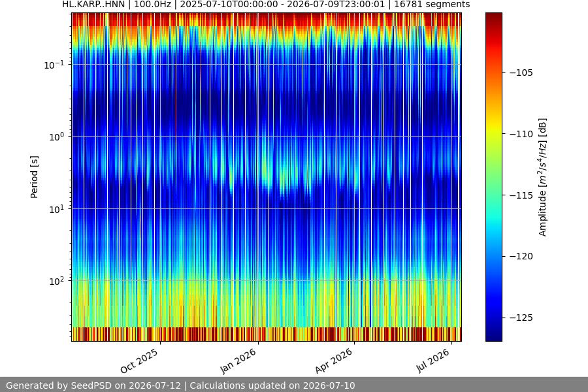The height and width of the screenshot is (392, 588).
Task: Click inside the spectrogram plot area
Action: (267, 176)
